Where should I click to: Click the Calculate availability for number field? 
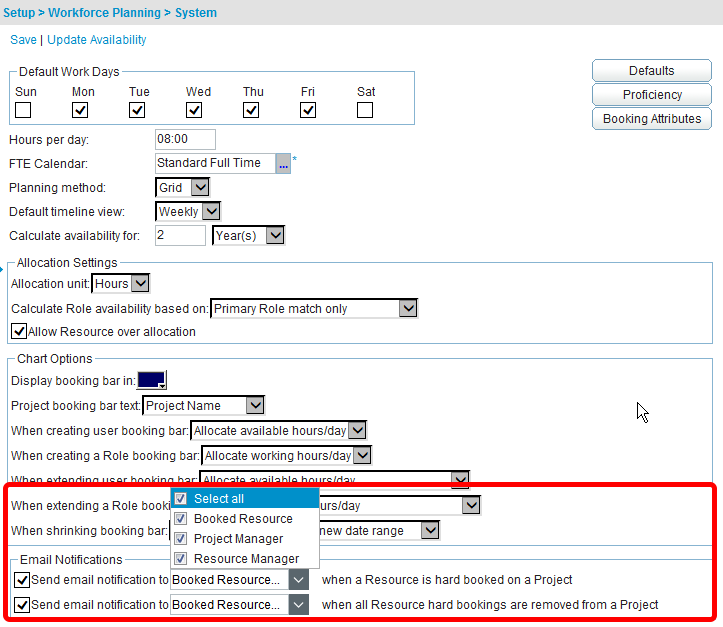click(180, 235)
